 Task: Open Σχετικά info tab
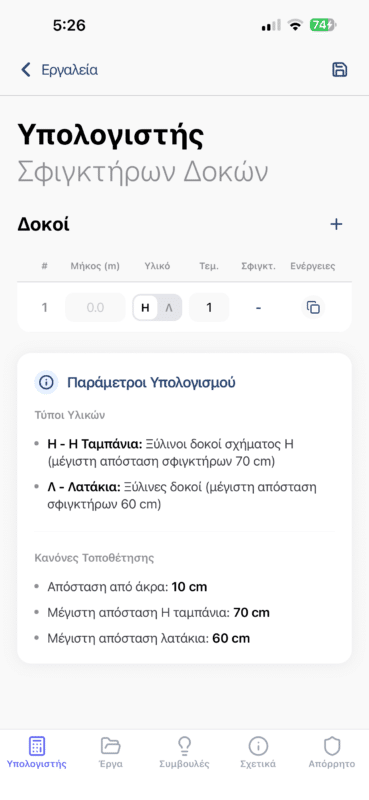pos(258,753)
